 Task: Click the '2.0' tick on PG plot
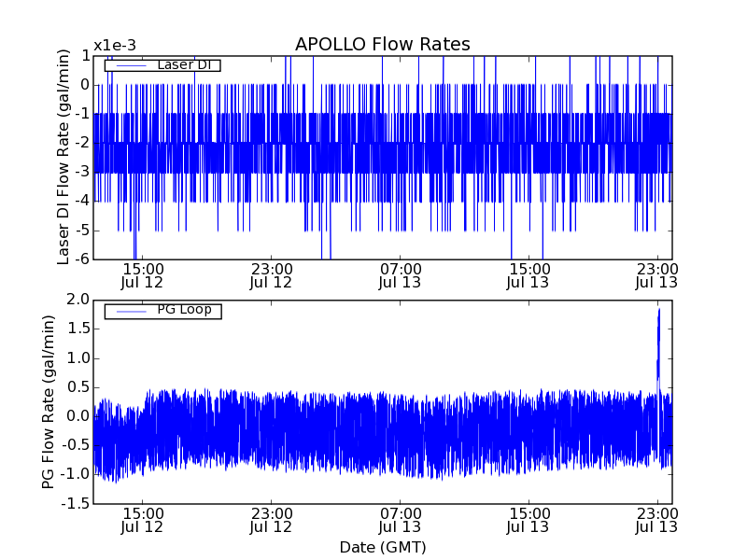point(78,300)
